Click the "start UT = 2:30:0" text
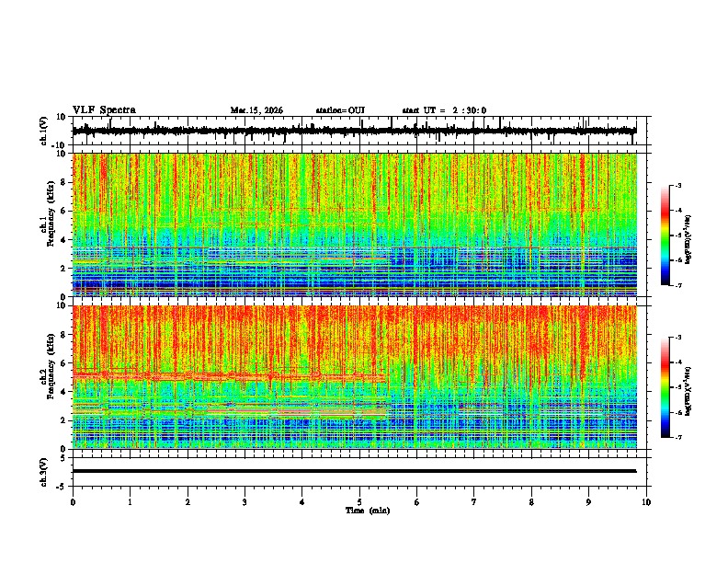The width and height of the screenshot is (728, 563). 444,110
